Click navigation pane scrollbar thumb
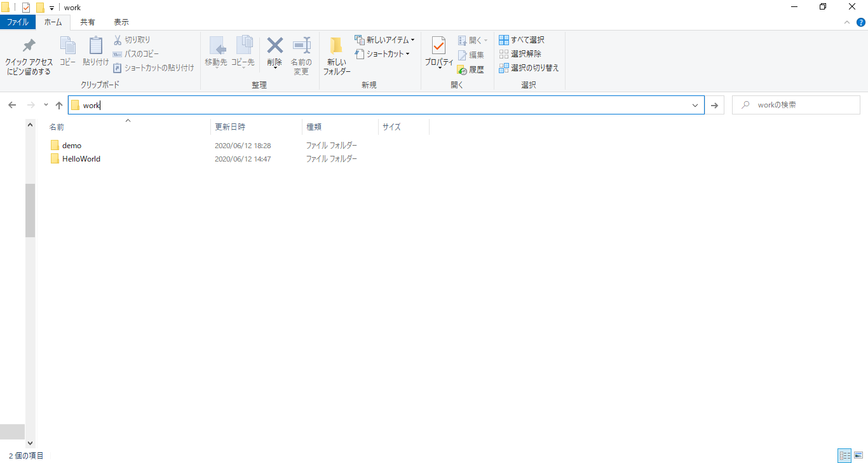This screenshot has height=463, width=868. point(30,211)
